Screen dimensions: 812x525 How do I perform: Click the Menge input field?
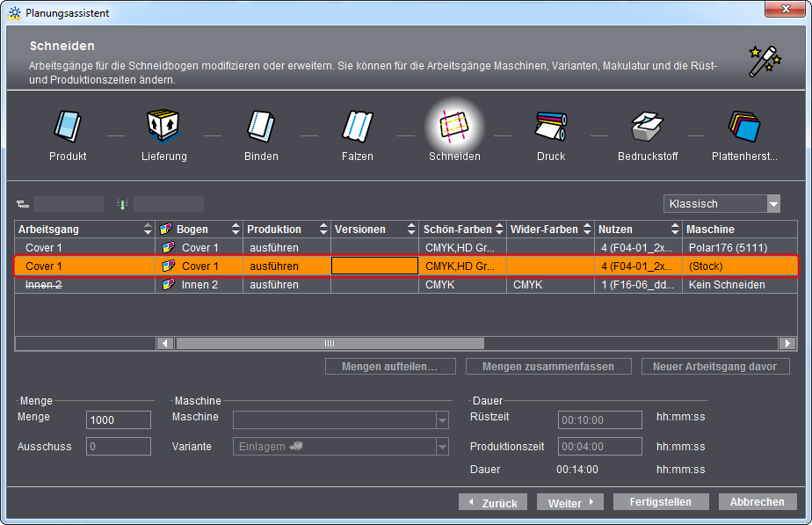(119, 419)
